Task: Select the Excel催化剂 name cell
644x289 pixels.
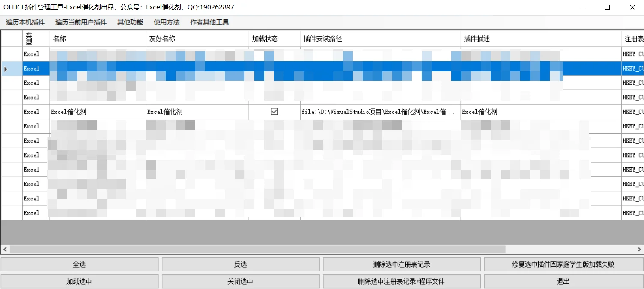Action: (98, 112)
